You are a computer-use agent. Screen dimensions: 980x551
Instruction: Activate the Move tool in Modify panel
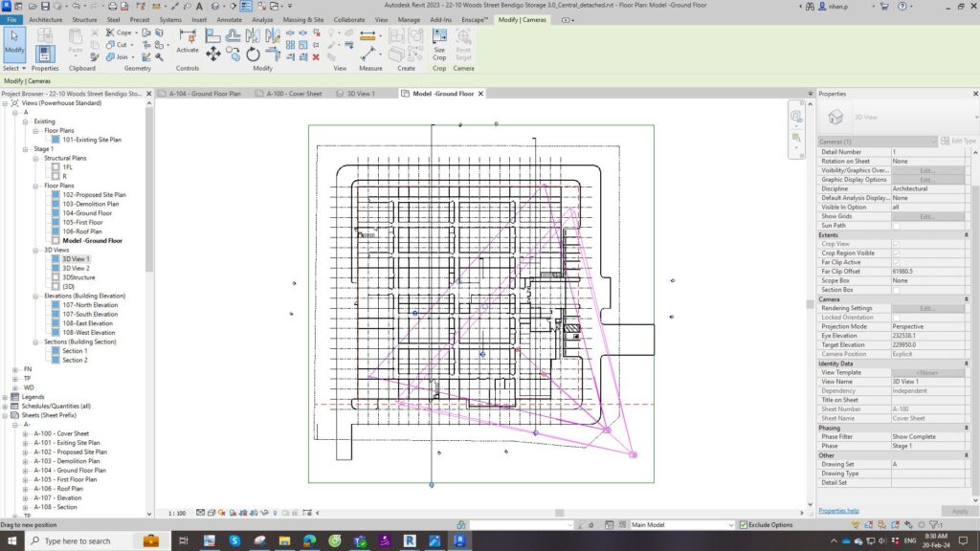click(212, 55)
